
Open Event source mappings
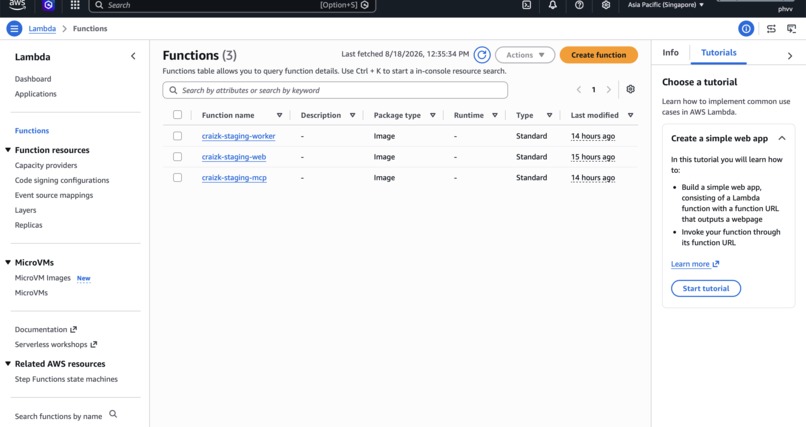coord(54,195)
